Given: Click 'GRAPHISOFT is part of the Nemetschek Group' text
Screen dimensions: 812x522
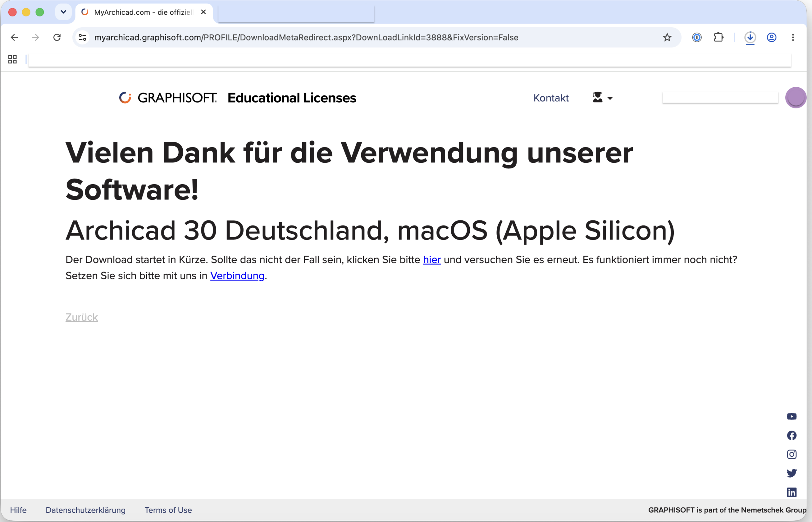Looking at the screenshot, I should (x=727, y=510).
